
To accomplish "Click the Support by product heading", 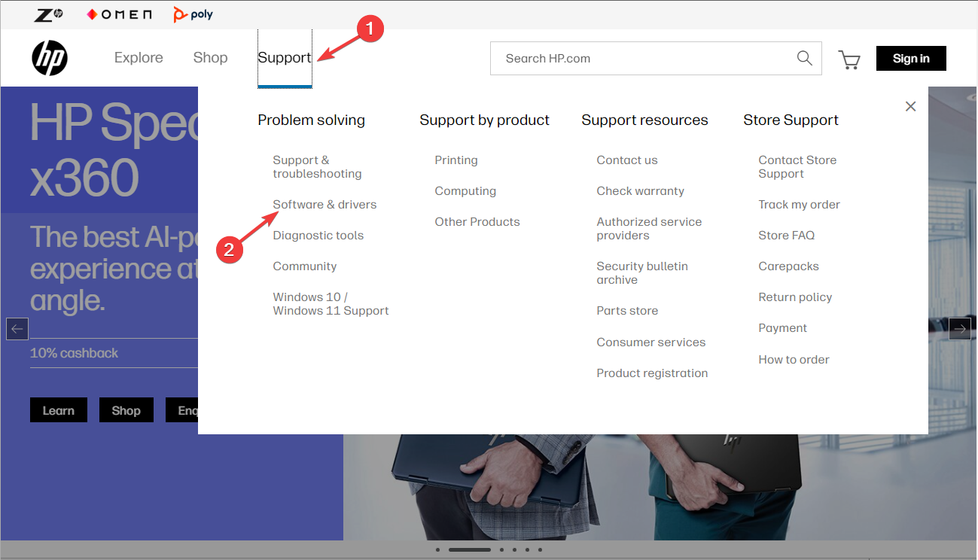I will point(485,120).
